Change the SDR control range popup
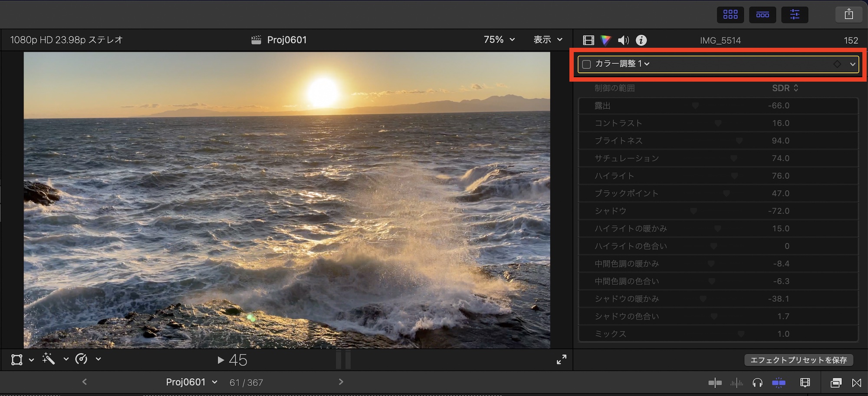868x396 pixels. pos(785,88)
